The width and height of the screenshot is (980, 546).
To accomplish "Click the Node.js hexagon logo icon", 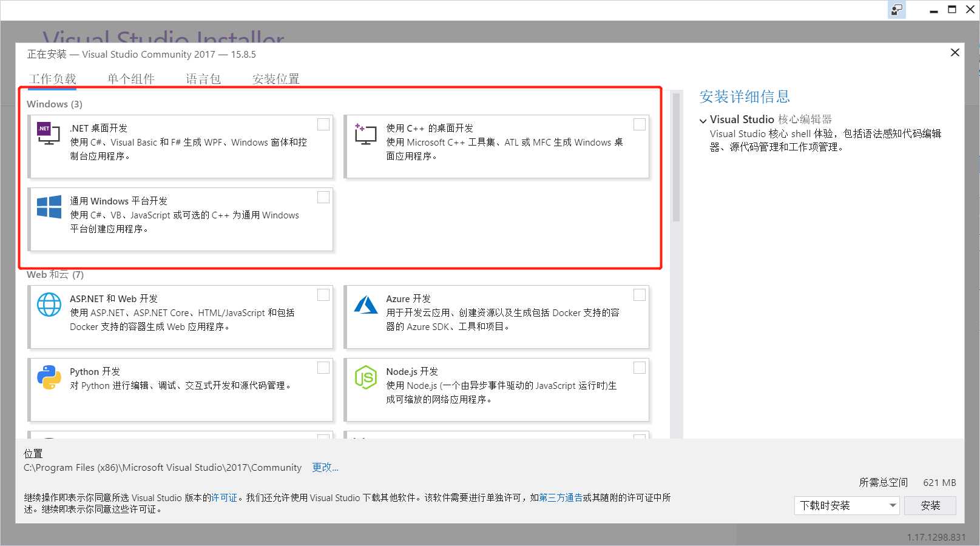I will pyautogui.click(x=366, y=377).
